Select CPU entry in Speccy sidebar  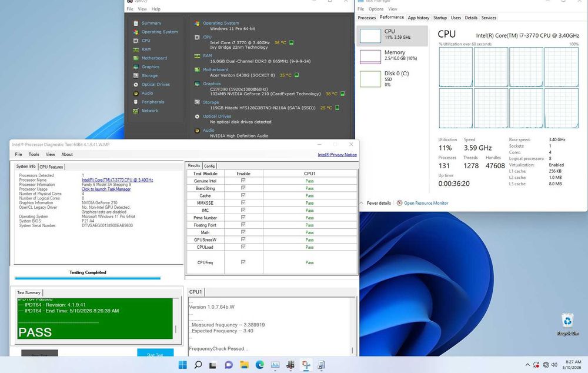pyautogui.click(x=145, y=41)
